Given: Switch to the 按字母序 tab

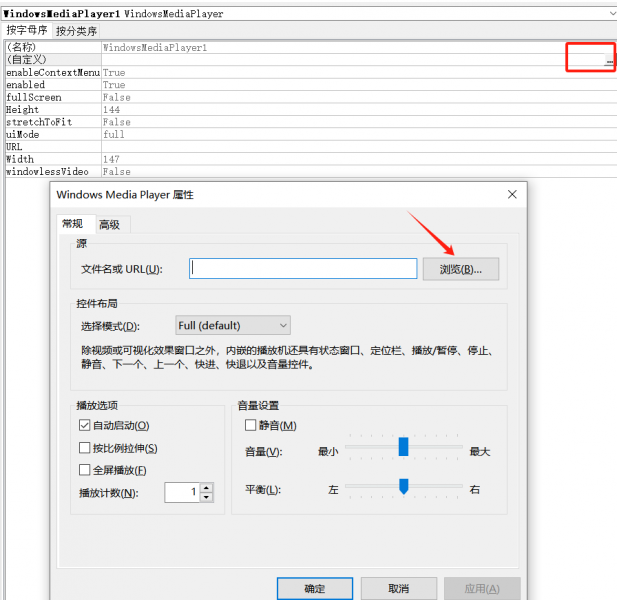Looking at the screenshot, I should coord(27,30).
